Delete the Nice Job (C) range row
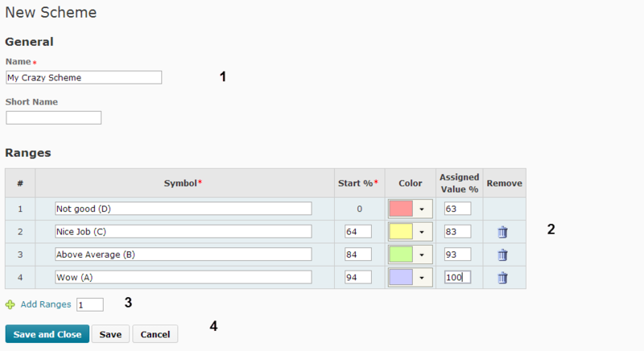Viewport: 644px width, 351px height. (x=502, y=232)
